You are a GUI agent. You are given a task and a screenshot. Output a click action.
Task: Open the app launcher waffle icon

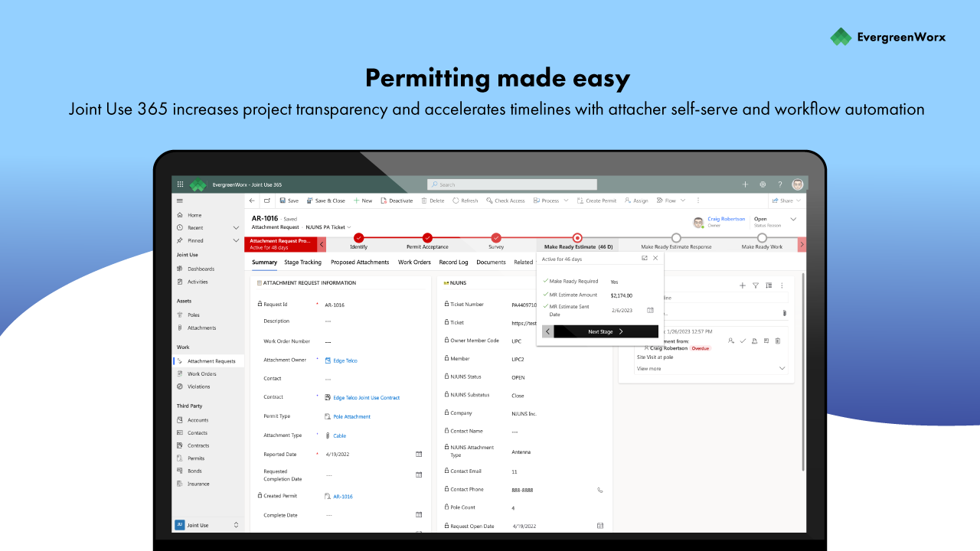tap(181, 184)
